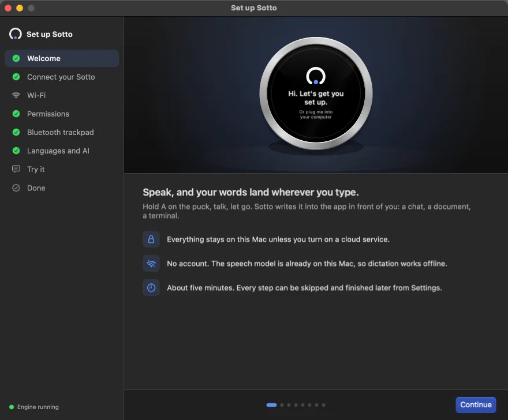Click the 'About five minutes' line
Image resolution: width=508 pixels, height=420 pixels.
coord(305,288)
